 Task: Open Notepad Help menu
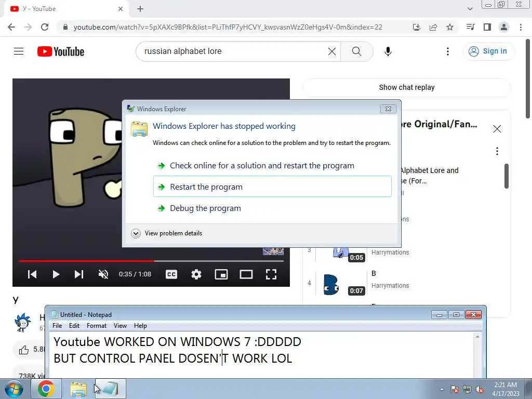(140, 326)
